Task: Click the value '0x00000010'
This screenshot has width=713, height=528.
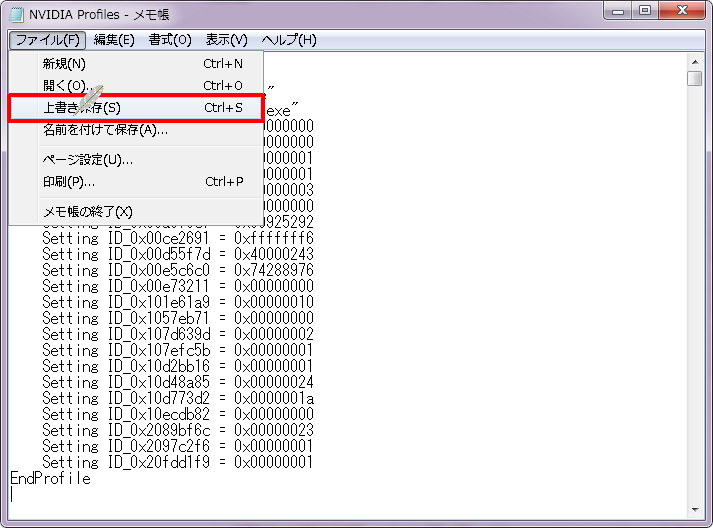Action: click(274, 302)
